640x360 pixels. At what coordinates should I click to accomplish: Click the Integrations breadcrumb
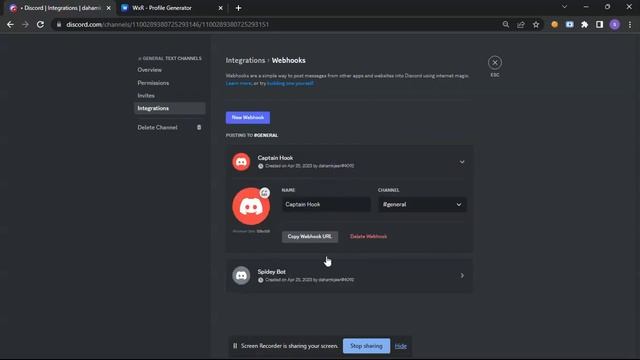(x=245, y=60)
